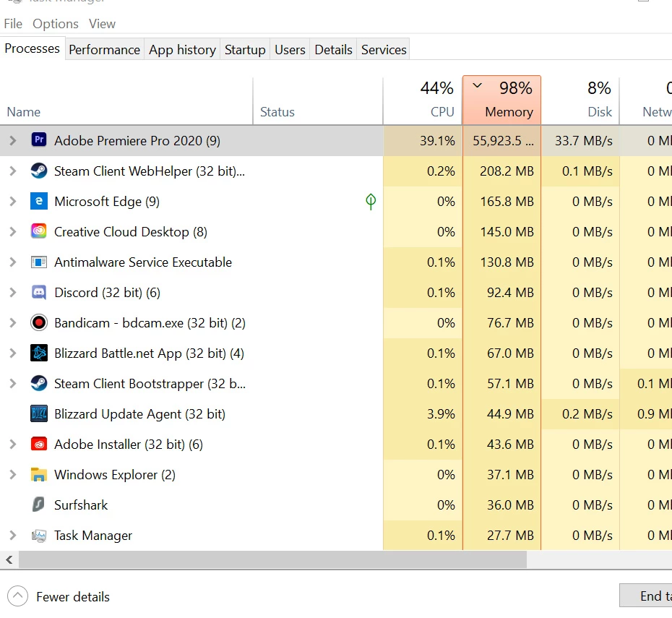Expand the Task Manager process row
This screenshot has width=672, height=618.
click(13, 536)
